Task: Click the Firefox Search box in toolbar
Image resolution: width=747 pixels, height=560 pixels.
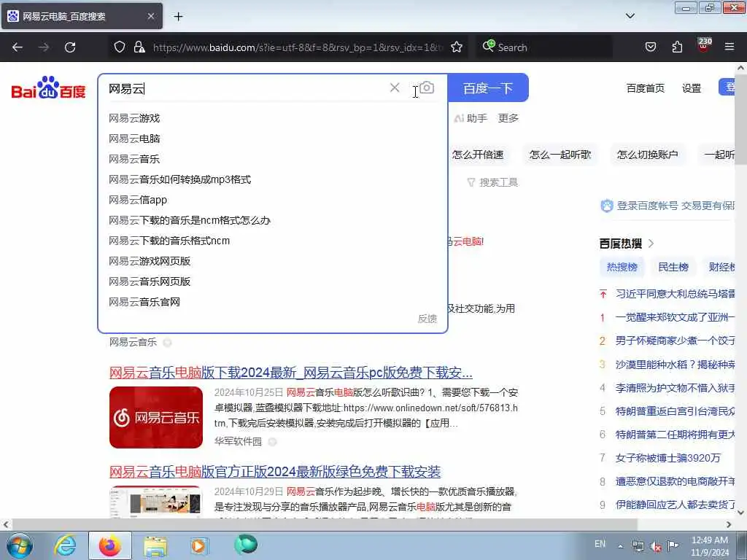Action: pos(544,47)
